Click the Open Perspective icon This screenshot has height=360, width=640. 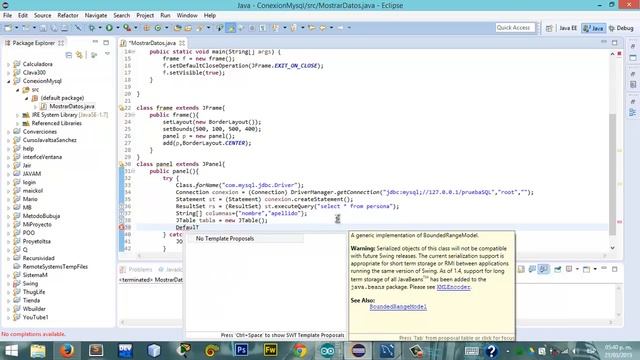[549, 28]
